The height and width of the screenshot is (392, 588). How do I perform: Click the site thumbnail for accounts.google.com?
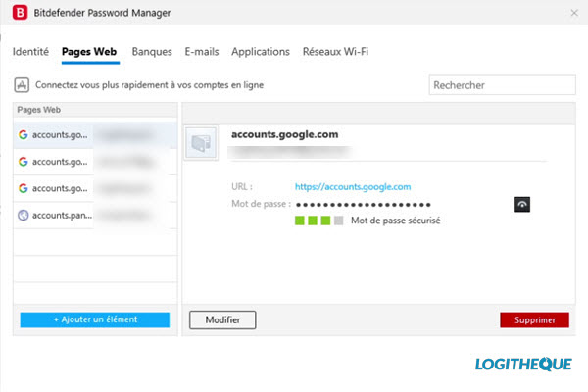(201, 143)
